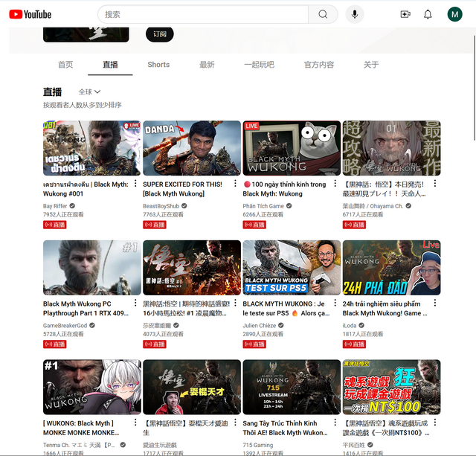Open Phân Tích Game channel link
Viewport: 476px width, 456px height.
click(263, 206)
